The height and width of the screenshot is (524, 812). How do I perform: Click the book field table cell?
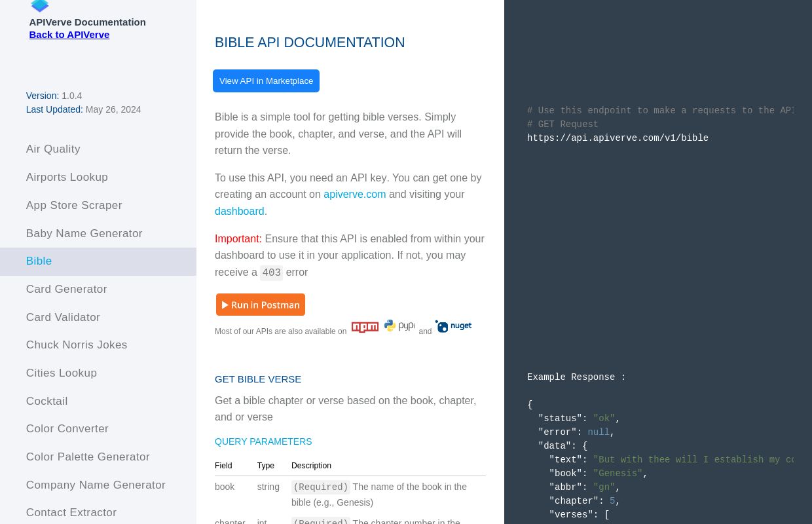click(225, 487)
